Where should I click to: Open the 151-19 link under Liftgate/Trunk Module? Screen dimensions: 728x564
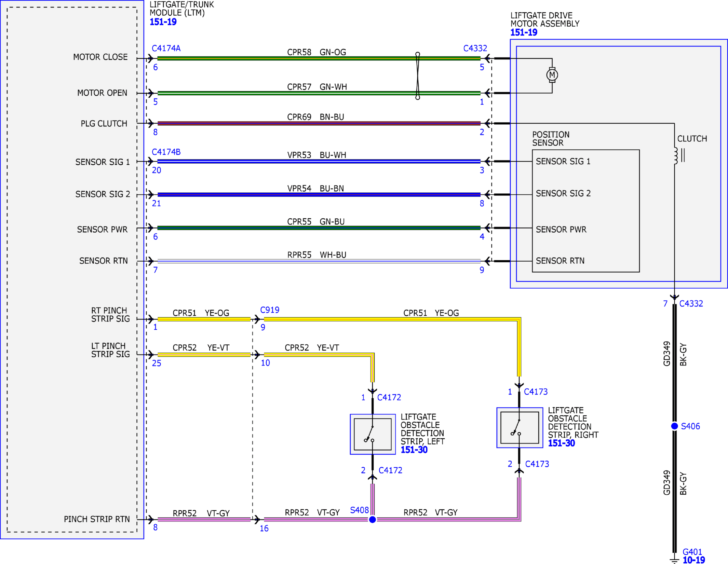[163, 22]
